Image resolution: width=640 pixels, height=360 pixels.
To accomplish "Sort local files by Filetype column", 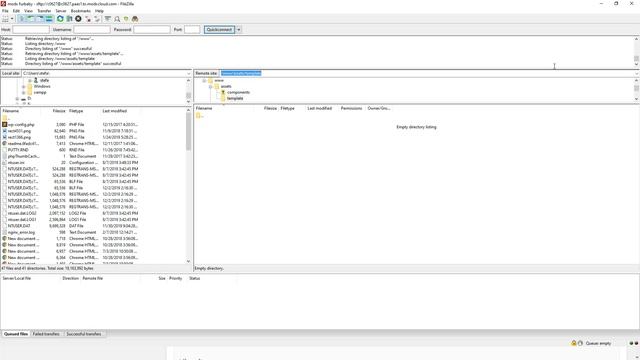I will [x=76, y=111].
